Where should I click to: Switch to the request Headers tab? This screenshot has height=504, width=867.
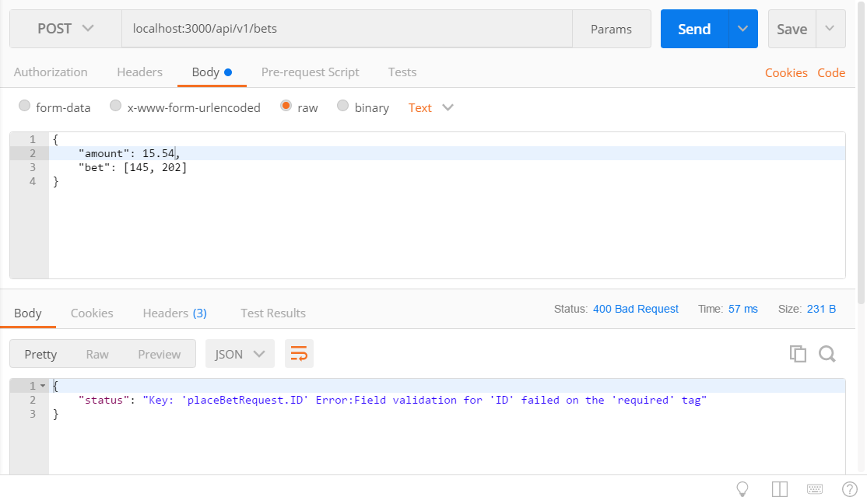(x=139, y=72)
